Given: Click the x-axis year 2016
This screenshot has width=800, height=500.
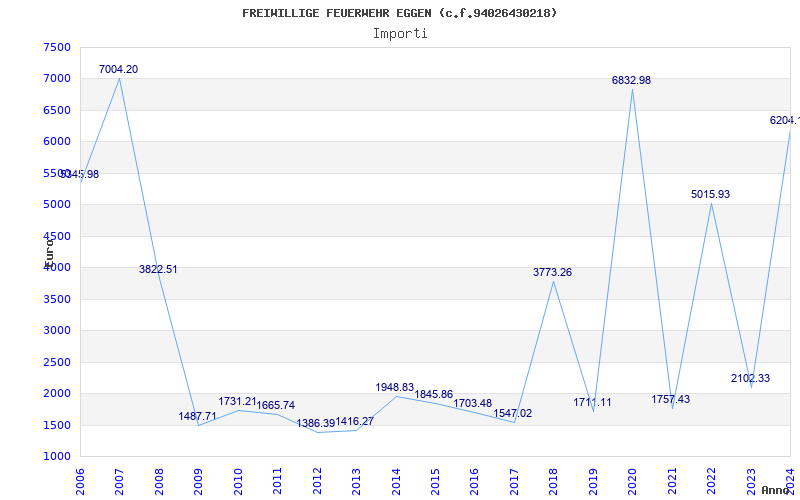Looking at the screenshot, I should click(x=474, y=482).
